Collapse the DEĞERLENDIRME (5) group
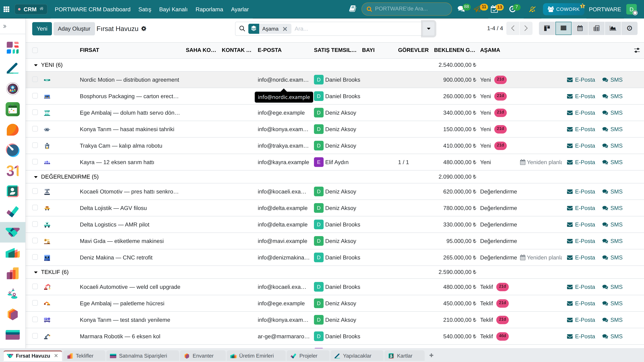Viewport: 644px width, 362px height. [x=36, y=177]
